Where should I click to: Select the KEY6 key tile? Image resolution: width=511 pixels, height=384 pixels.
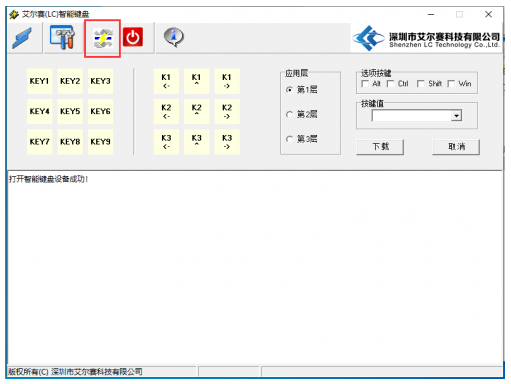tap(100, 111)
